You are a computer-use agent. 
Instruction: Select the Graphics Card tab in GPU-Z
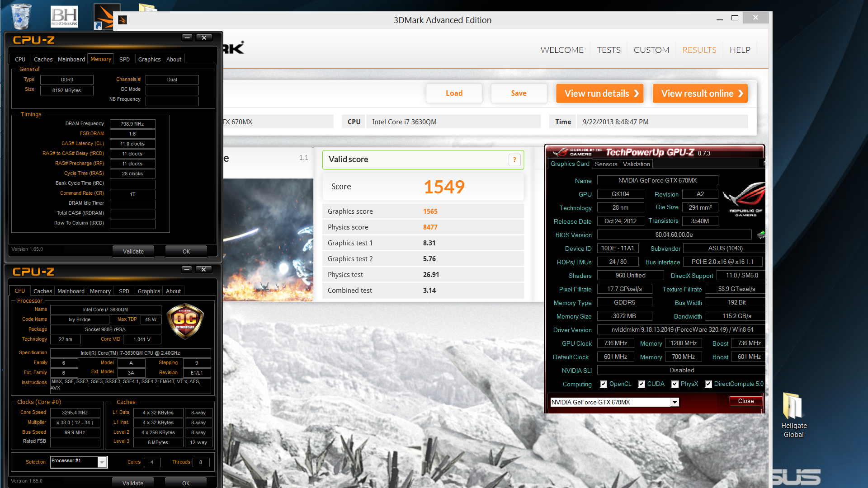(570, 164)
